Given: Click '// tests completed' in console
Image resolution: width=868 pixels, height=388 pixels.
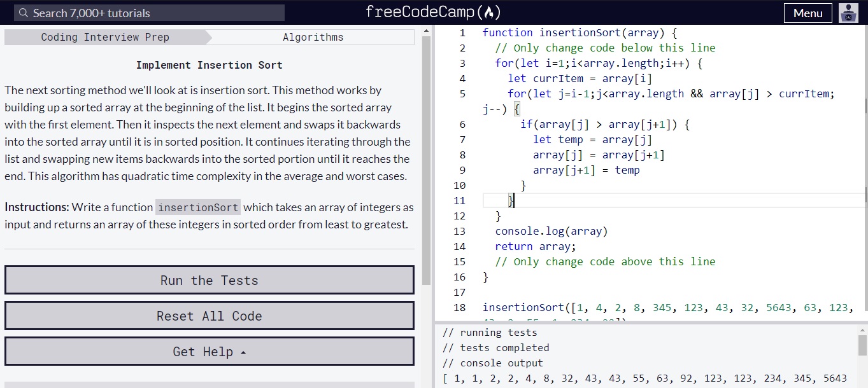Looking at the screenshot, I should 495,347.
